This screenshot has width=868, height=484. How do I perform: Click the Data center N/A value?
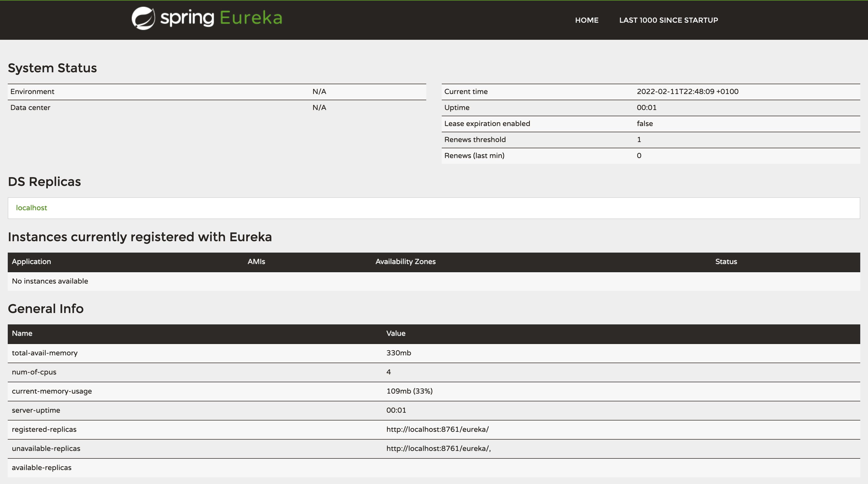coord(319,108)
